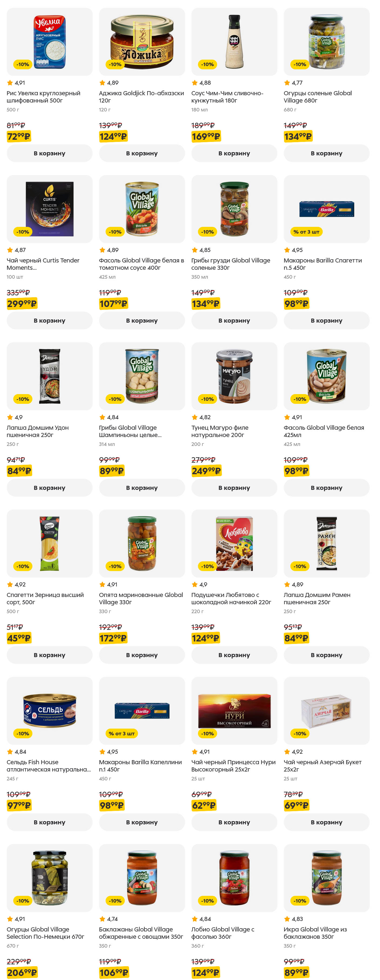Click the Опята маринованные jar image

click(x=142, y=543)
